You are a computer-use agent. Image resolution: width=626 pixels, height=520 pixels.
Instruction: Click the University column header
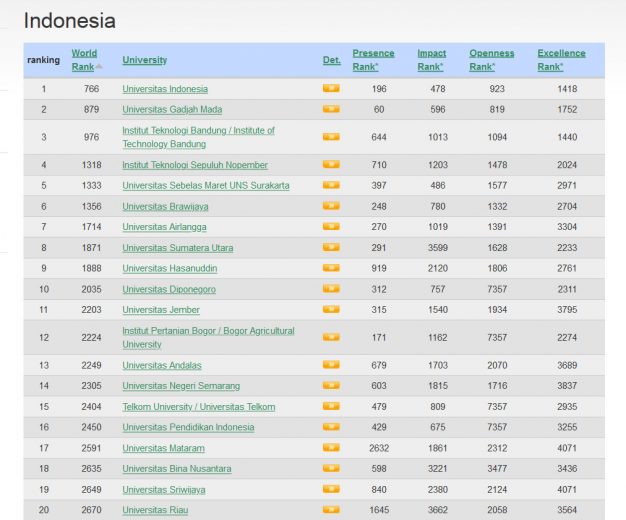coord(144,60)
